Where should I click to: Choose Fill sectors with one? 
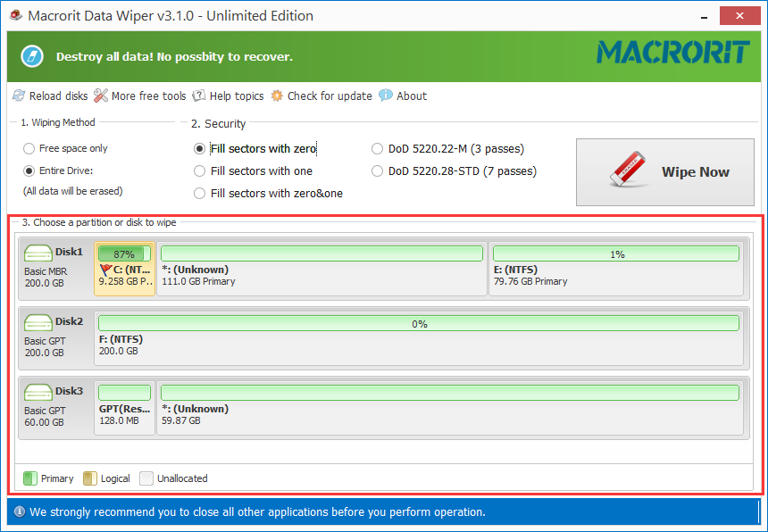point(253,170)
